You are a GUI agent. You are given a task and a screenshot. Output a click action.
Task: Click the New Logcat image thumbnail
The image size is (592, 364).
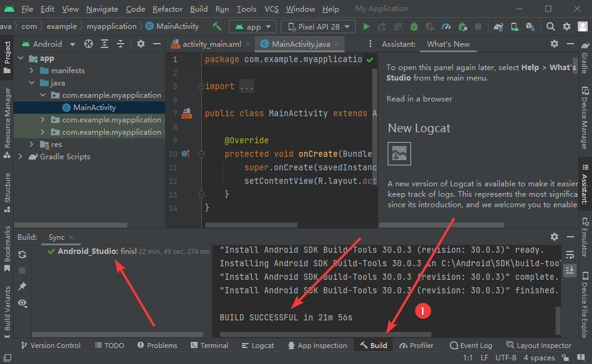pyautogui.click(x=399, y=154)
